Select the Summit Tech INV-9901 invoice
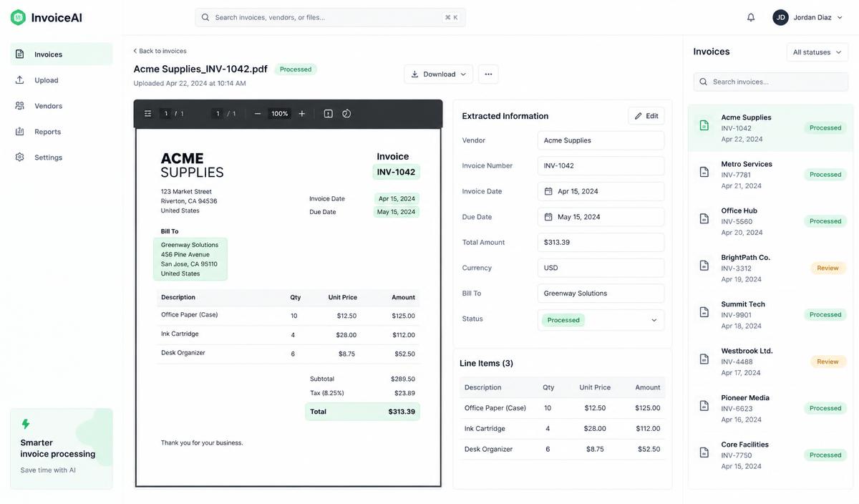The width and height of the screenshot is (859, 504). tap(771, 315)
